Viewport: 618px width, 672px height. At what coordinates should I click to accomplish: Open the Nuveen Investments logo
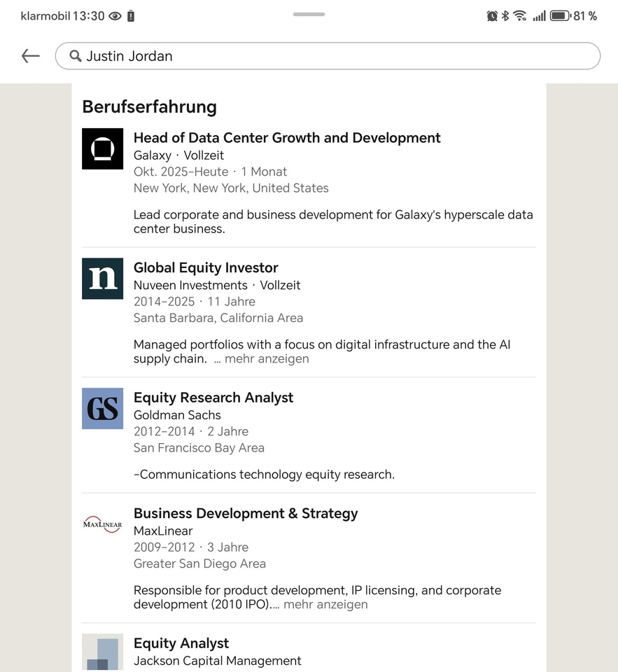pyautogui.click(x=102, y=279)
